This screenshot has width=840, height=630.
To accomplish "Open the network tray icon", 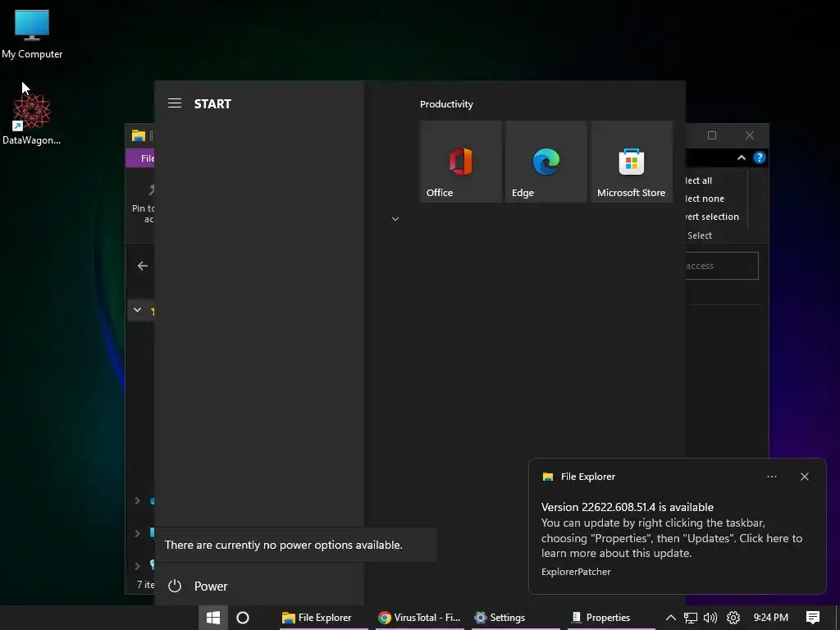I will click(x=691, y=618).
